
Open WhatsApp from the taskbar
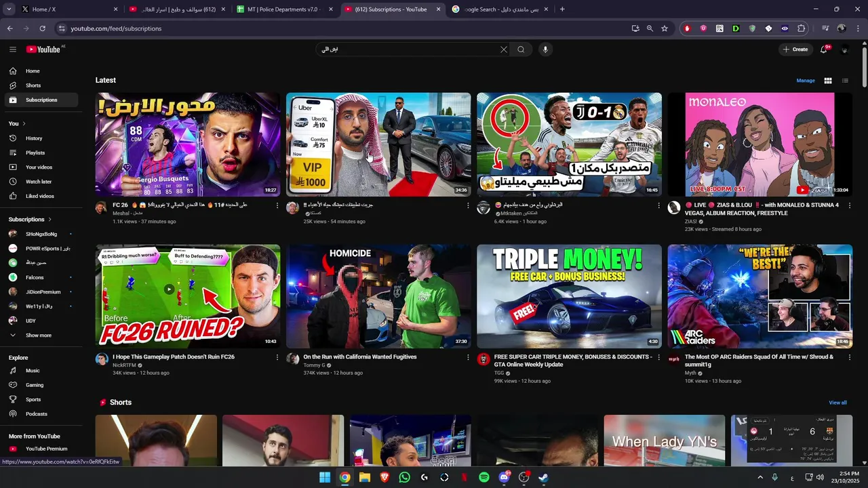click(405, 477)
